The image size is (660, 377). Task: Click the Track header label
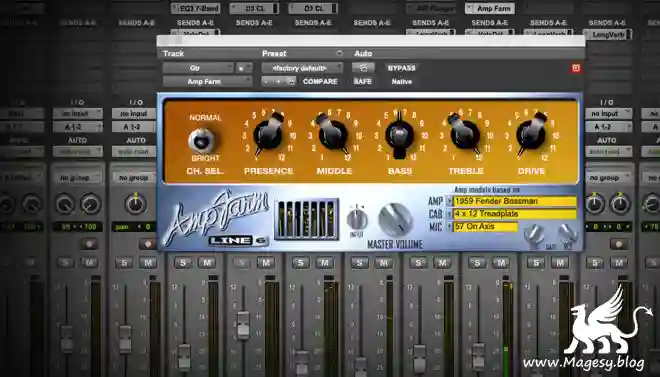(173, 53)
